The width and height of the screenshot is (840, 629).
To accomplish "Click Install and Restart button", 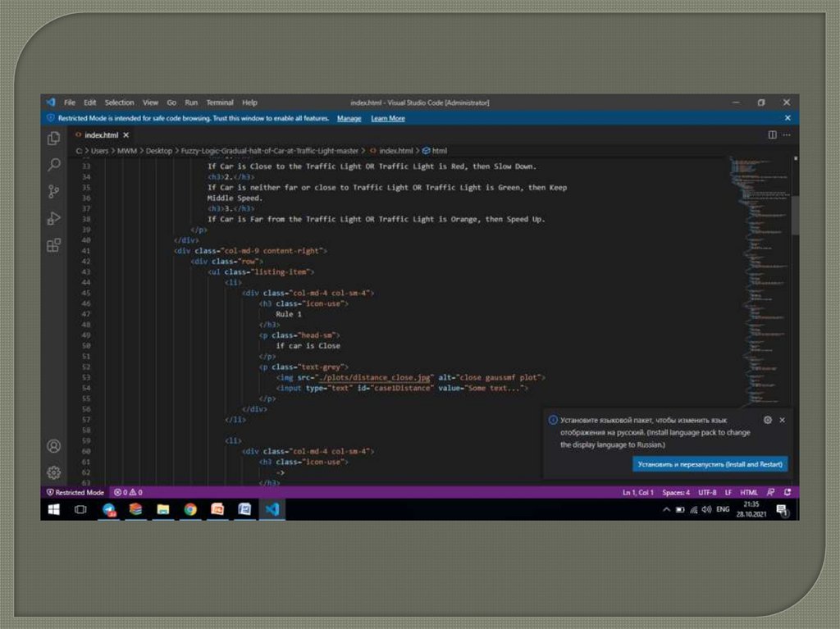I will [x=711, y=464].
